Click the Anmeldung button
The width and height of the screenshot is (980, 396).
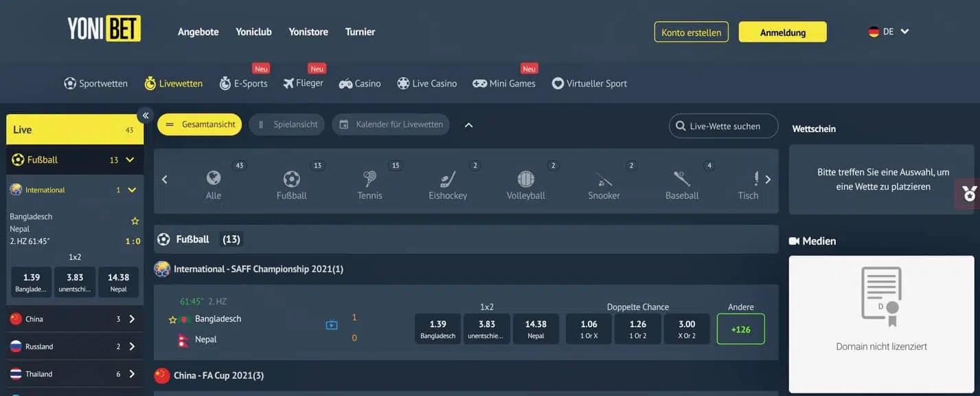(783, 32)
